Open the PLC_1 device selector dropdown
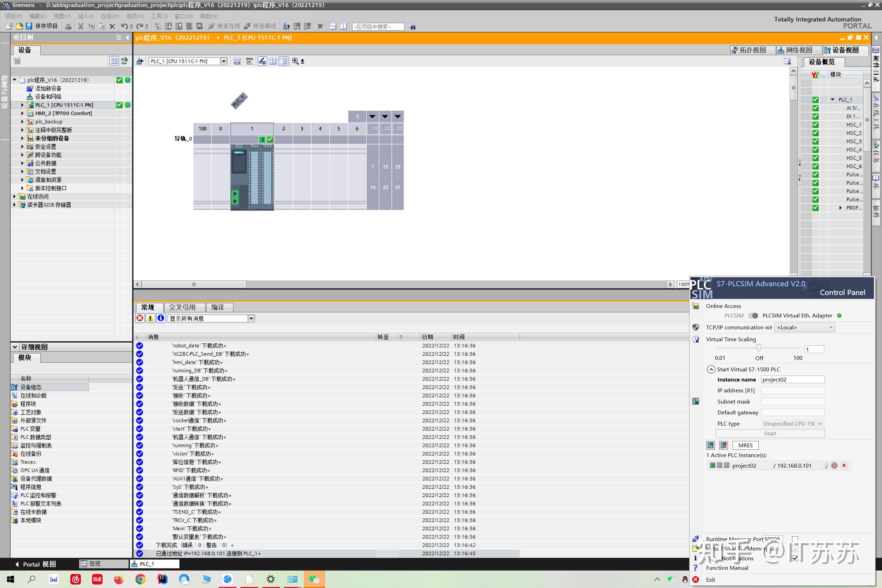The width and height of the screenshot is (882, 588). click(x=224, y=61)
